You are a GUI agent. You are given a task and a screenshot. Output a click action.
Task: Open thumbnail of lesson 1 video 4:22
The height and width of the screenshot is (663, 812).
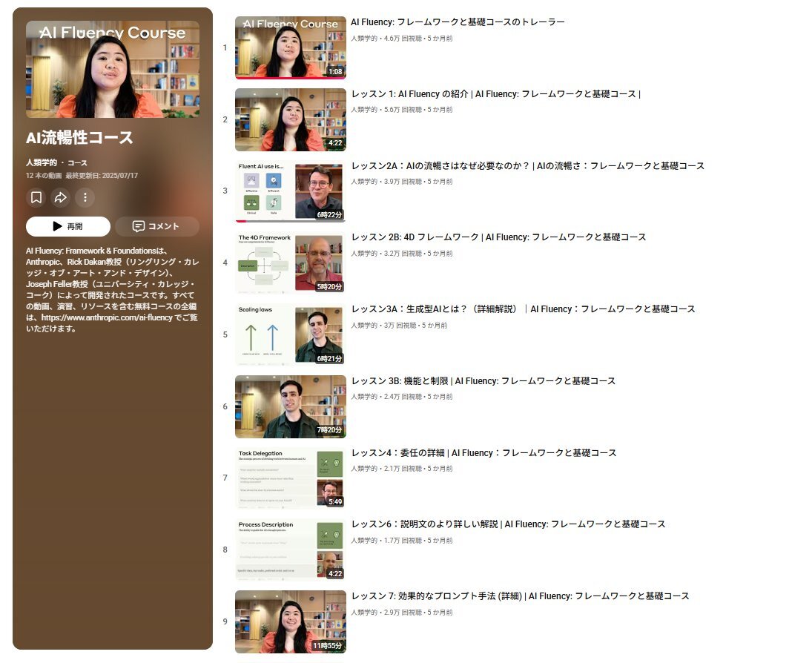click(290, 119)
